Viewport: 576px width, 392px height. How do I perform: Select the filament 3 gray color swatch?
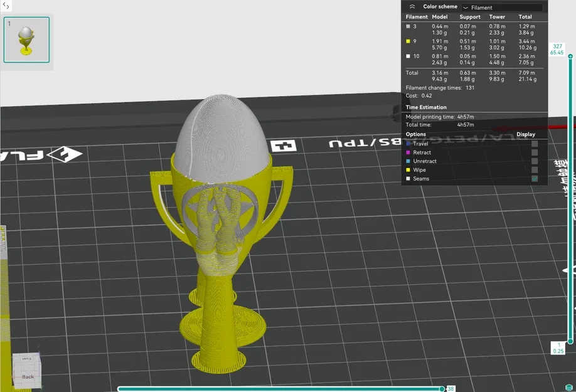coord(408,27)
